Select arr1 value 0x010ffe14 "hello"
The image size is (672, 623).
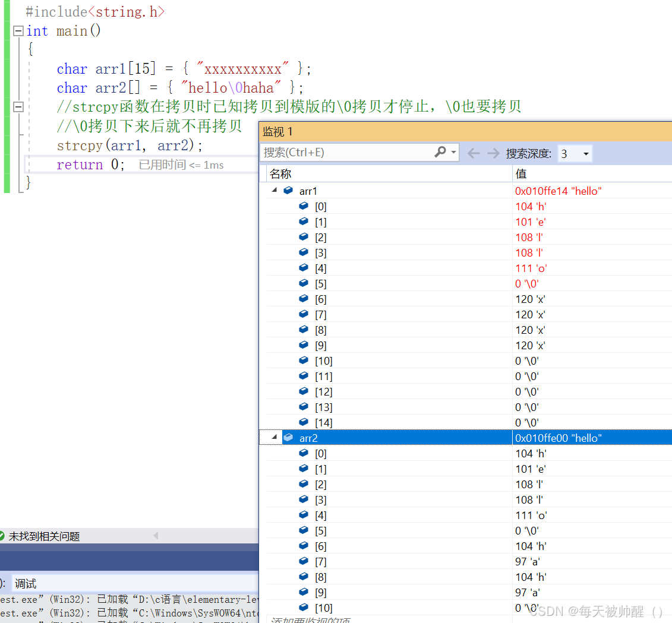pos(558,191)
